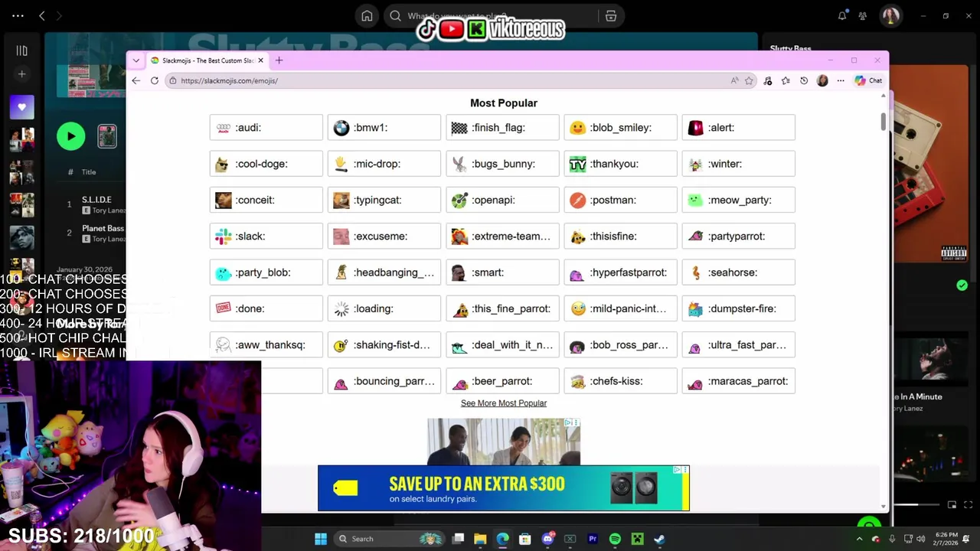
Task: Toggle Read aloud in the address bar
Action: coord(734,80)
